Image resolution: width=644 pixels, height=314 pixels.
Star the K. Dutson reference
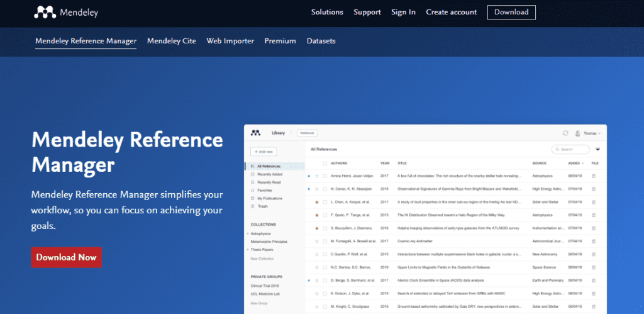point(317,294)
